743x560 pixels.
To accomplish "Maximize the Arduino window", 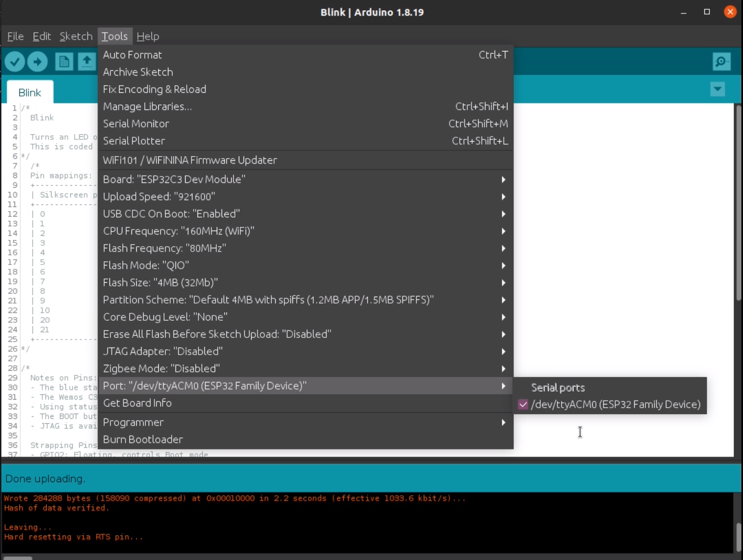I will point(707,12).
